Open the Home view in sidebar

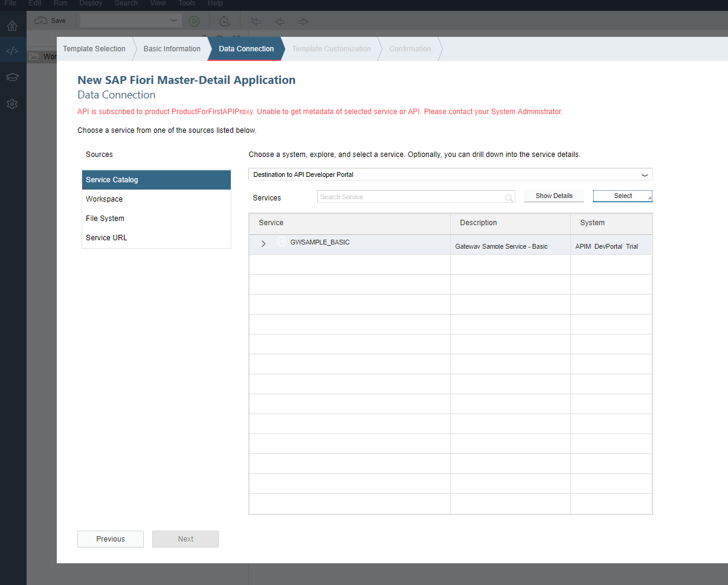[x=12, y=26]
